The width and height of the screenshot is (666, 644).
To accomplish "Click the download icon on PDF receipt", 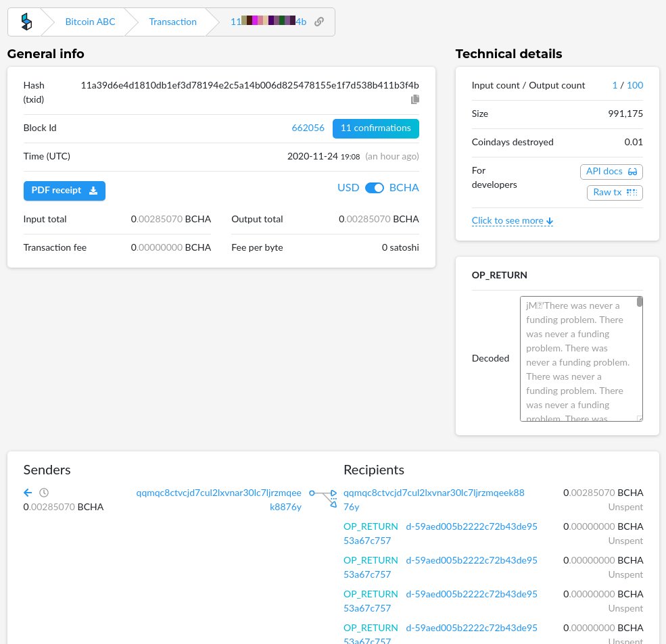I will pyautogui.click(x=93, y=190).
